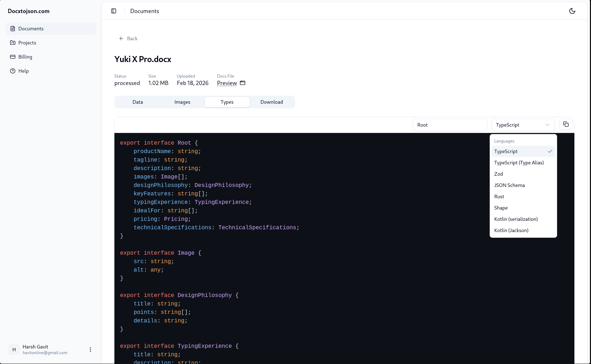Image resolution: width=591 pixels, height=364 pixels.
Task: Select Kotlin (Jackson) language option
Action: (511, 230)
